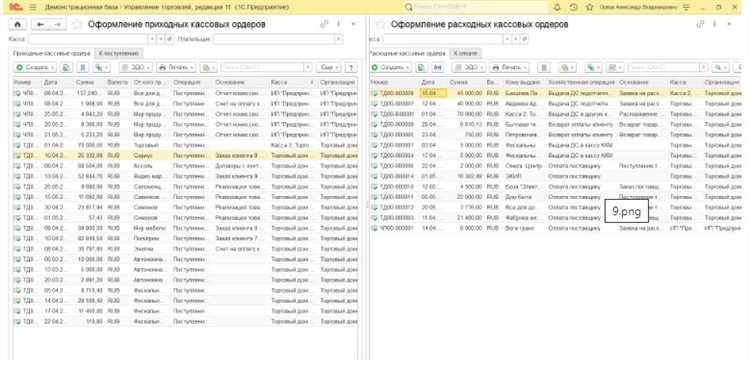This screenshot has height=367, width=750.
Task: Switch to the К оплате tab
Action: click(465, 53)
